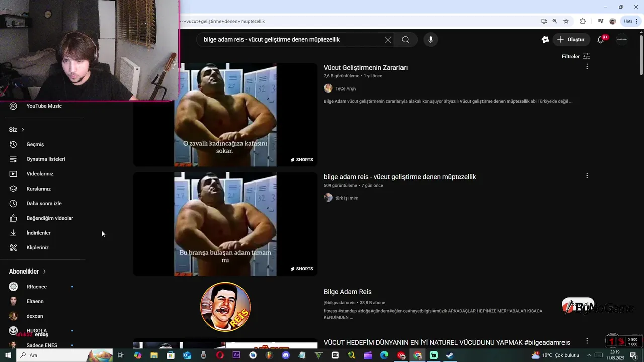Click the install app icon in address bar
644x362 pixels.
click(544, 21)
